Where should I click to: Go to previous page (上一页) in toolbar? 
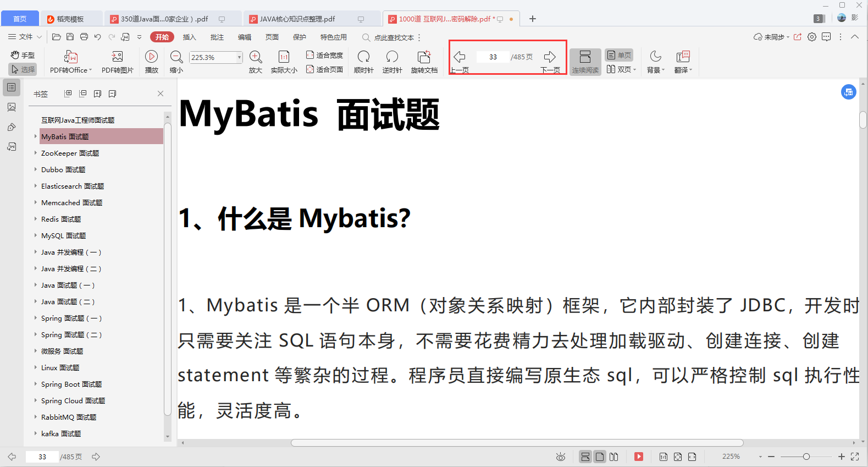(460, 62)
